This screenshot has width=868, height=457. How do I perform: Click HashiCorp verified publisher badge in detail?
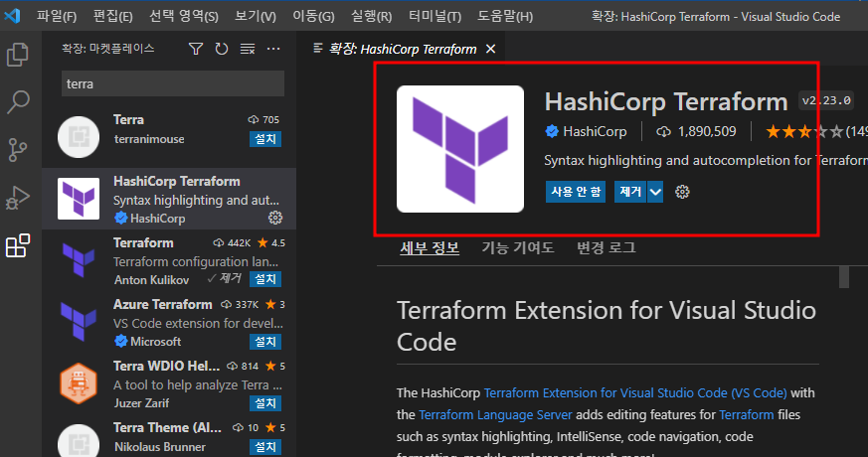552,131
